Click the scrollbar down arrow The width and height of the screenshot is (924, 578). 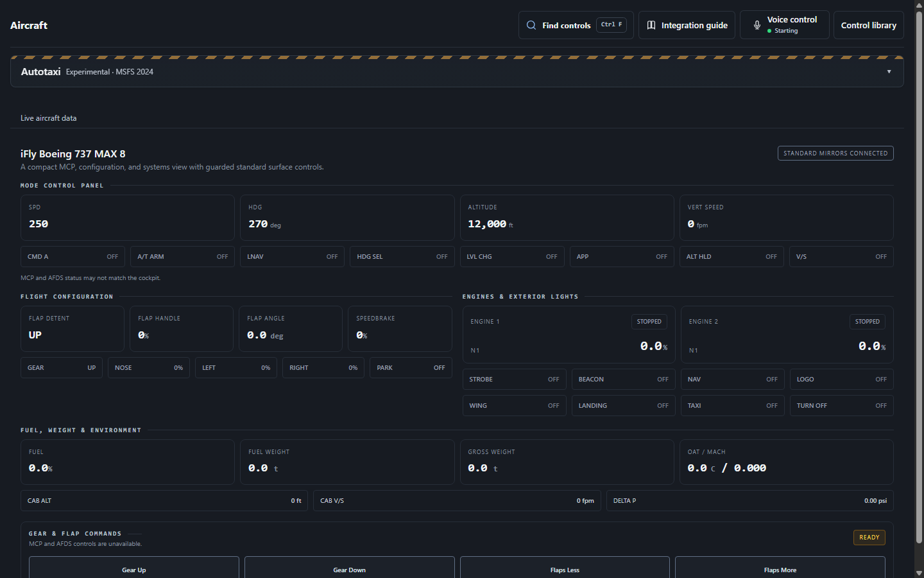pyautogui.click(x=919, y=573)
